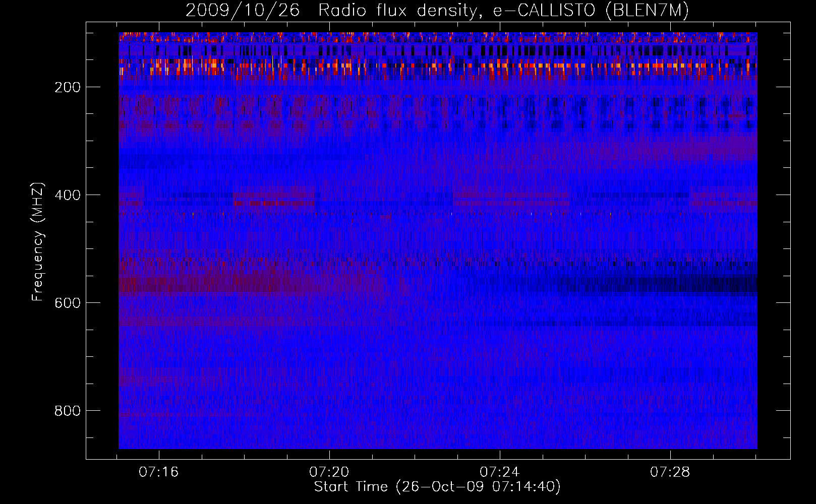The image size is (816, 504).
Task: Select the 600 frequency axis label
Action: point(68,303)
